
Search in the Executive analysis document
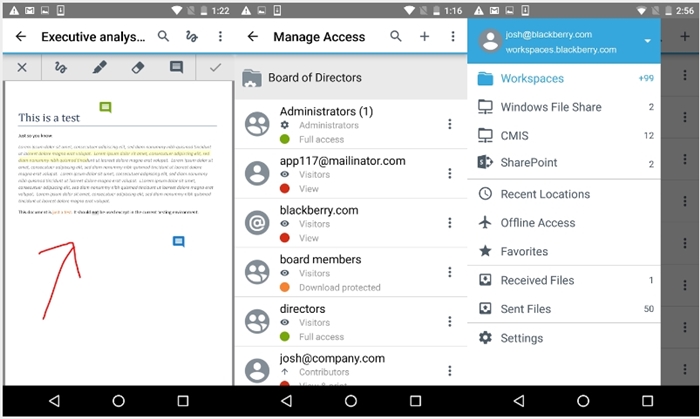[163, 37]
